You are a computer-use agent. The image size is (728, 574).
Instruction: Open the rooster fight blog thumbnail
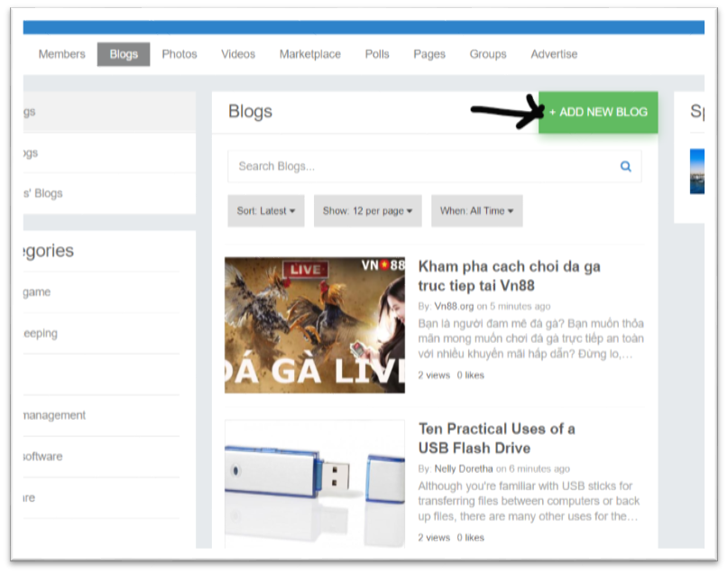click(315, 325)
